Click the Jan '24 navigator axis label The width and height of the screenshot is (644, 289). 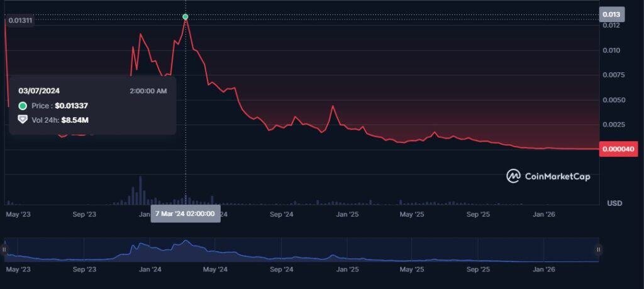tap(150, 269)
